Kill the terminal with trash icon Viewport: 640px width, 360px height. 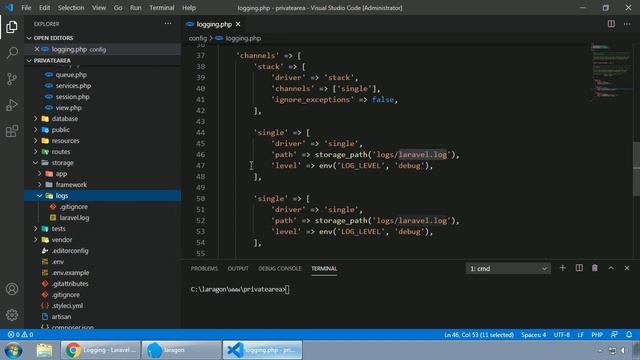(x=595, y=268)
